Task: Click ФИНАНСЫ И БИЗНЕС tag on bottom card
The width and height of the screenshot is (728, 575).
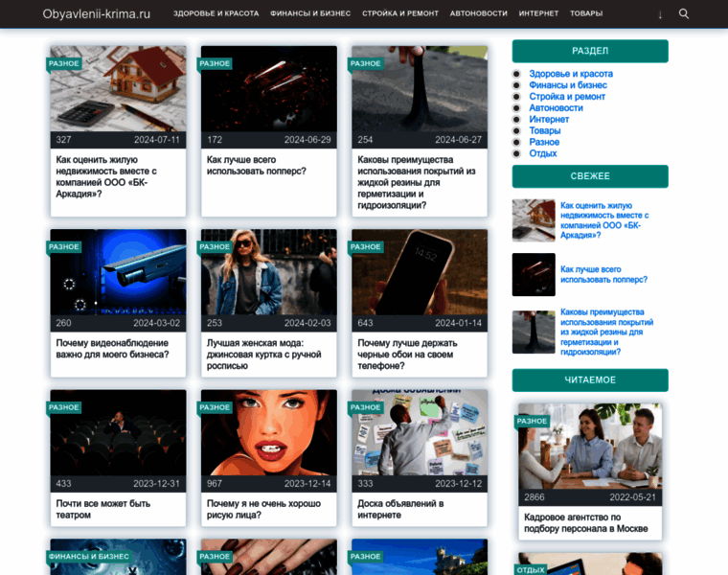Action: pyautogui.click(x=89, y=557)
